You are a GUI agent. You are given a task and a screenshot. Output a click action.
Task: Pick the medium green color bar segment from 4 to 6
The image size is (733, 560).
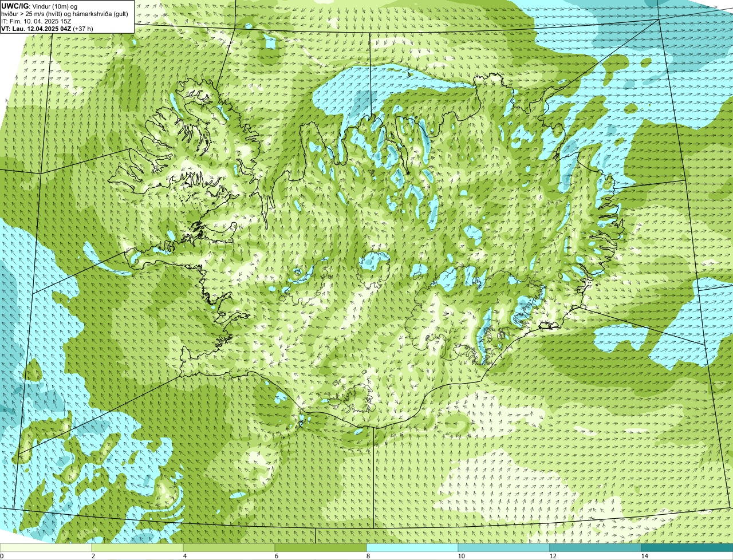(229, 547)
